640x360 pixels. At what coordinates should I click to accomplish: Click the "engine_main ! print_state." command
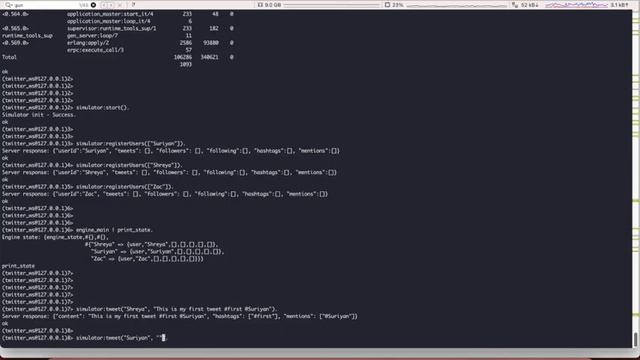[x=114, y=230]
